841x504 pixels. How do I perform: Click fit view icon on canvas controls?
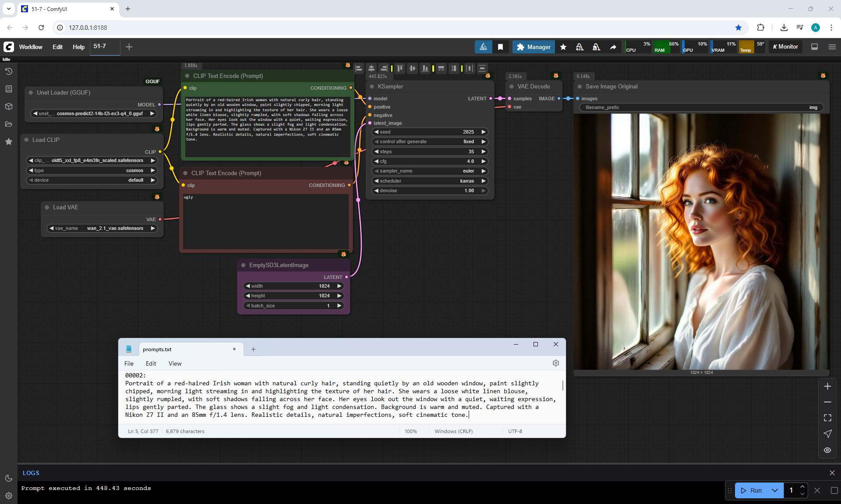827,418
